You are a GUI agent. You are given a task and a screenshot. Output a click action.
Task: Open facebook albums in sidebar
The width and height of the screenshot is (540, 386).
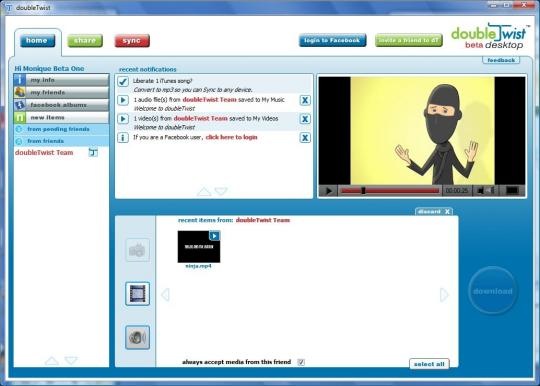tap(61, 105)
